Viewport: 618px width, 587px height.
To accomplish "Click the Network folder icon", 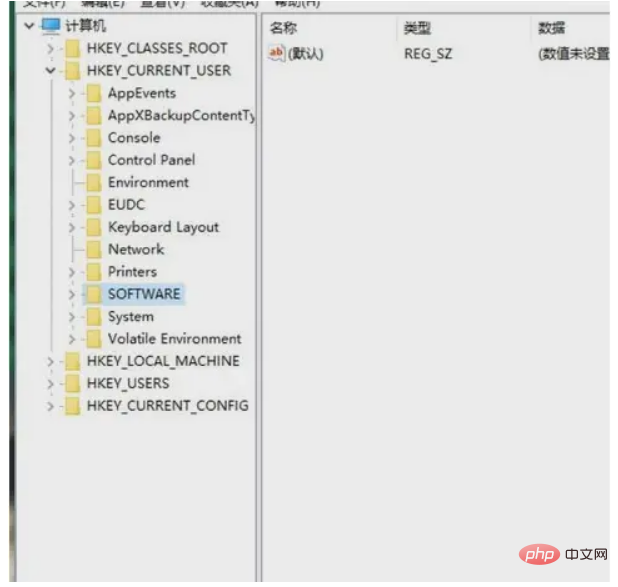I will [94, 250].
